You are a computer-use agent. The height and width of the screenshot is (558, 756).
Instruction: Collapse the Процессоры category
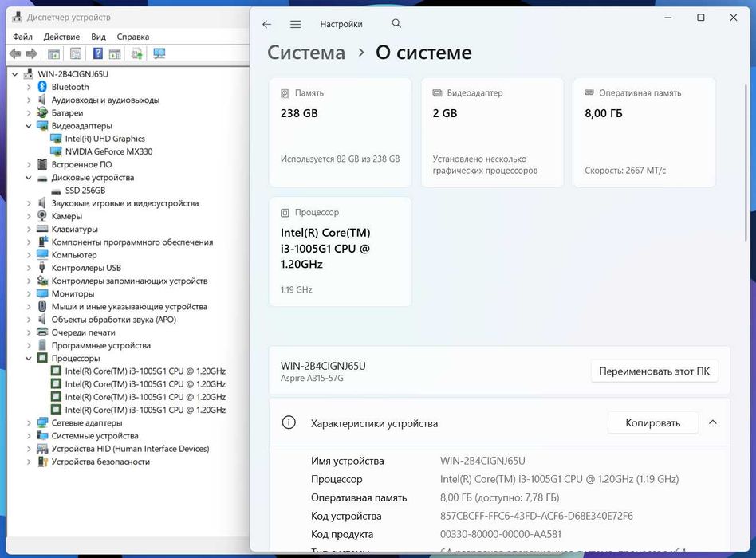pos(29,359)
